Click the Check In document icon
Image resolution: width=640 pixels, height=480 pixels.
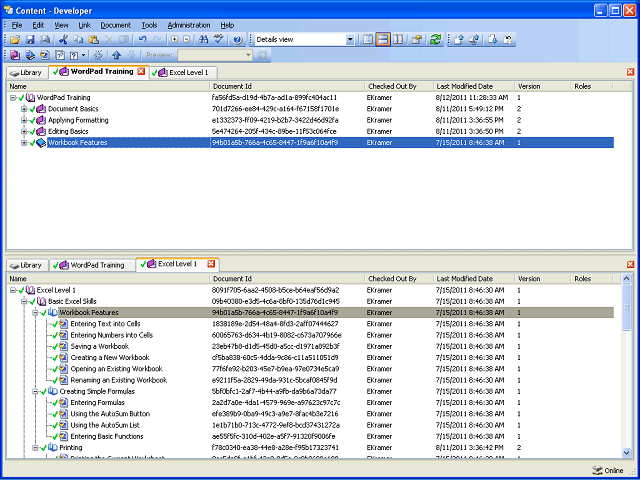click(459, 40)
